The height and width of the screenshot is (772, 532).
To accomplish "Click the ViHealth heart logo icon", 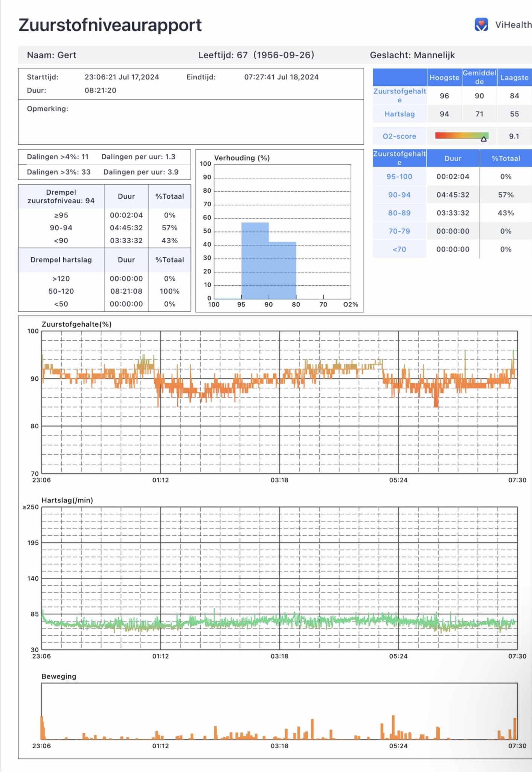I will click(x=481, y=24).
